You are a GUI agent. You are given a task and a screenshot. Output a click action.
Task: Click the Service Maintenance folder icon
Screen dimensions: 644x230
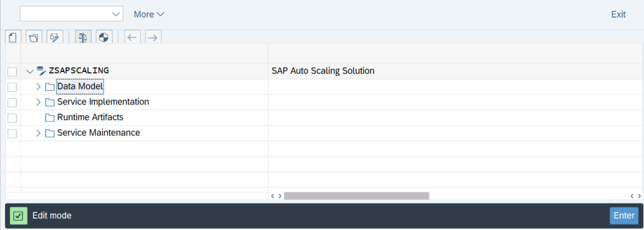pos(50,134)
